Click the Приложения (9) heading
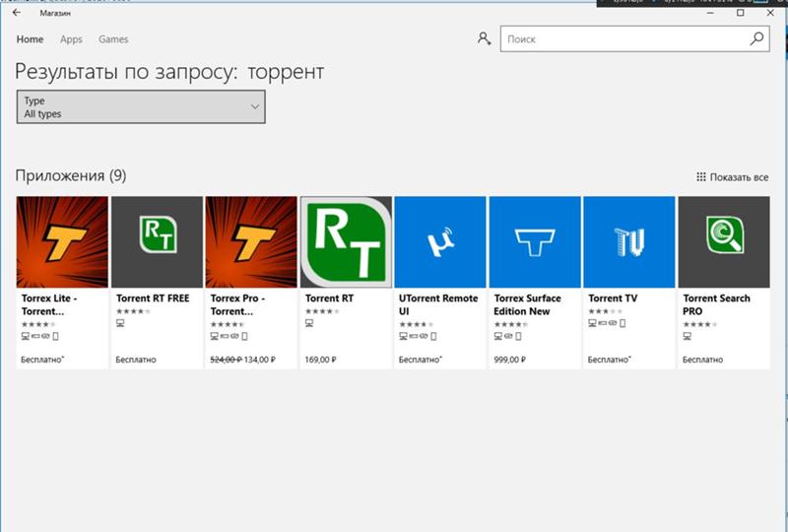 coord(71,175)
